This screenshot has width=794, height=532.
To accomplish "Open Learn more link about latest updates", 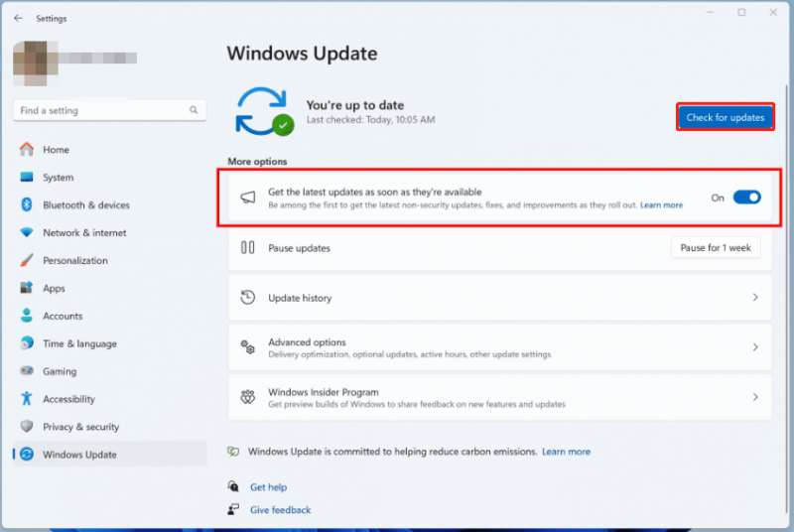I will (661, 205).
